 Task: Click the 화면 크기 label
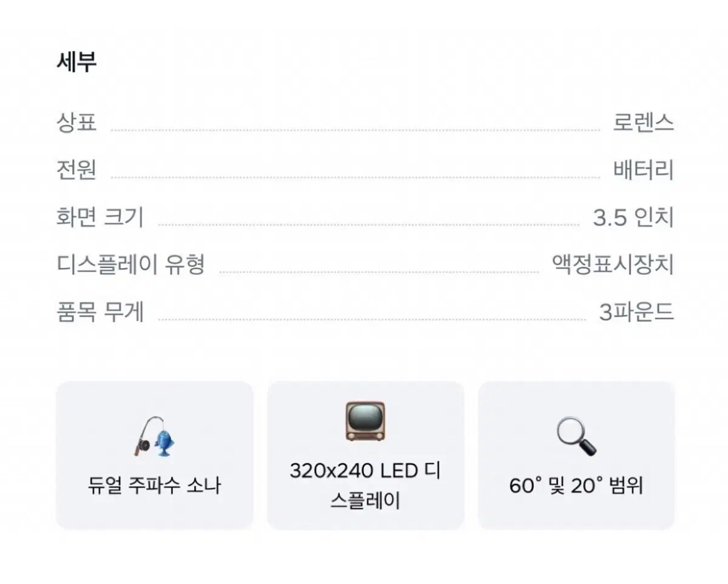(x=100, y=217)
